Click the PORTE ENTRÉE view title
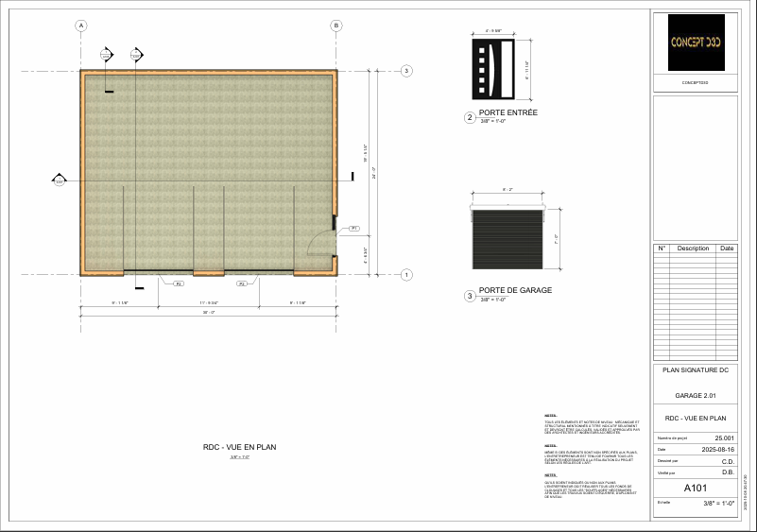 (508, 112)
